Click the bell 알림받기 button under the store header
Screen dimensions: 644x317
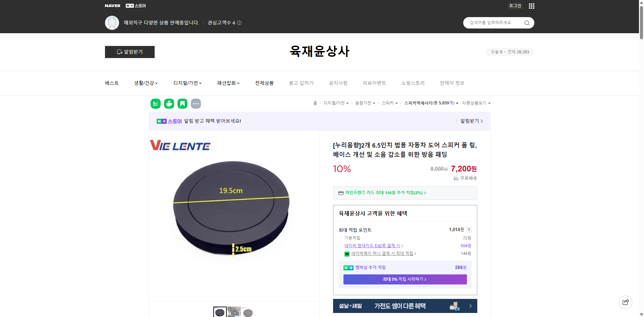(129, 52)
